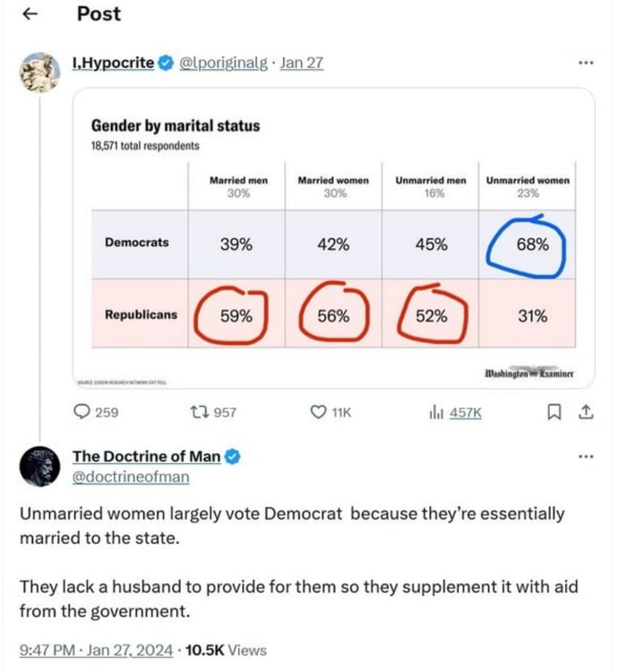Go back using the left arrow

pos(30,14)
